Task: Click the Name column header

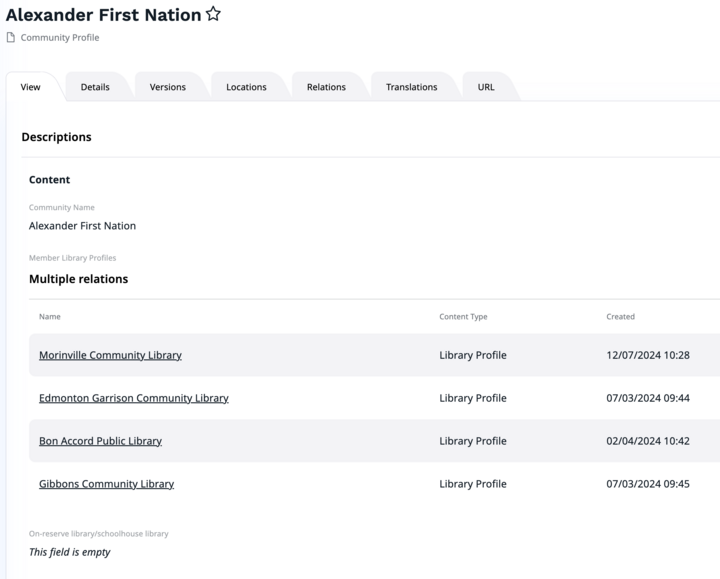Action: 50,316
